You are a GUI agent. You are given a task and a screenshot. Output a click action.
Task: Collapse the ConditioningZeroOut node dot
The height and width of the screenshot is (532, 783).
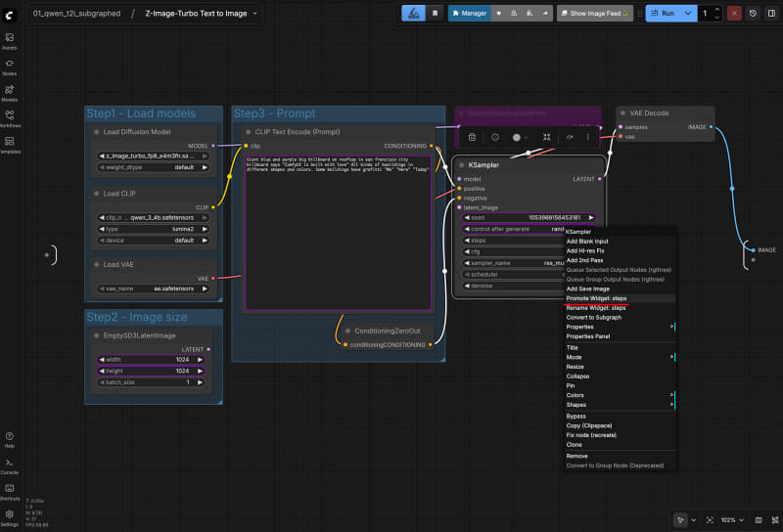point(347,331)
